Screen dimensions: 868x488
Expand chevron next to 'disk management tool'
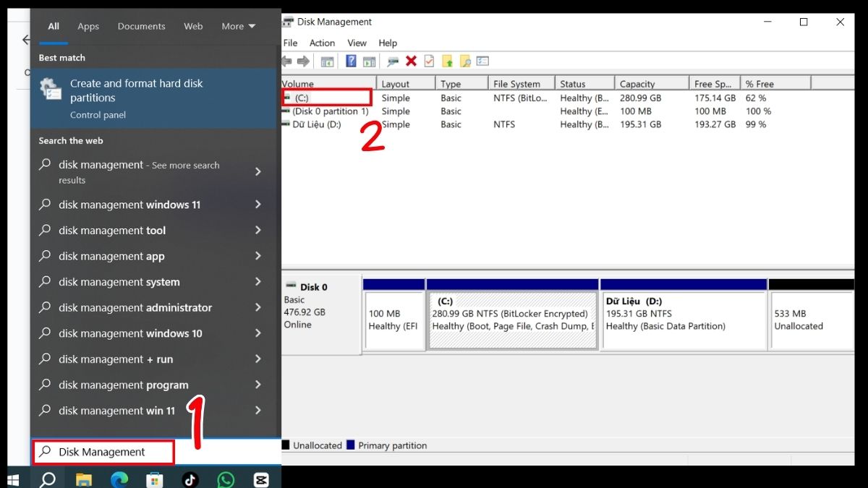click(258, 231)
